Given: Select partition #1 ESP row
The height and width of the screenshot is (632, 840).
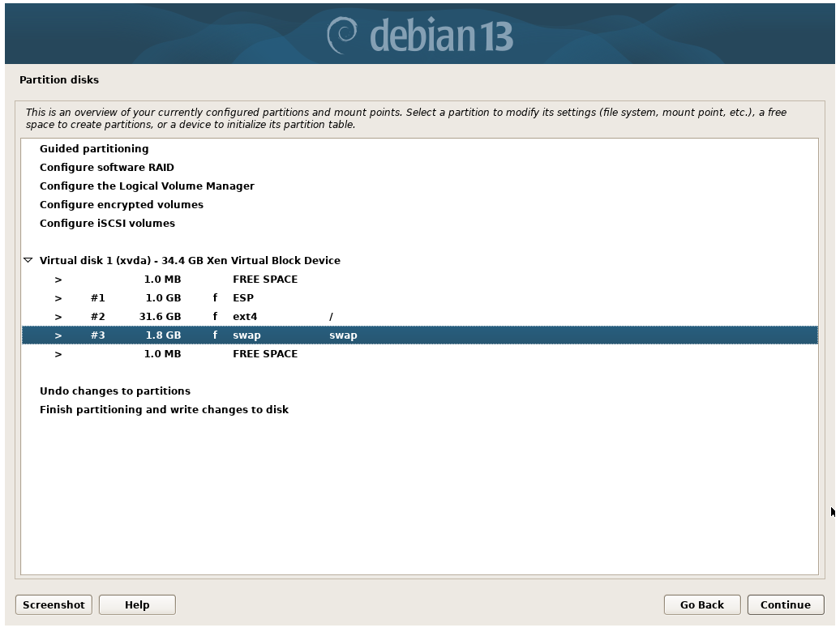Looking at the screenshot, I should coord(419,298).
